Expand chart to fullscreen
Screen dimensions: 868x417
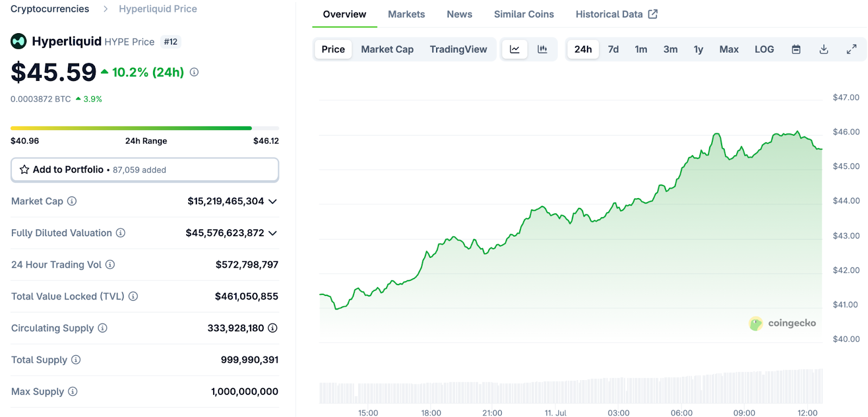851,49
